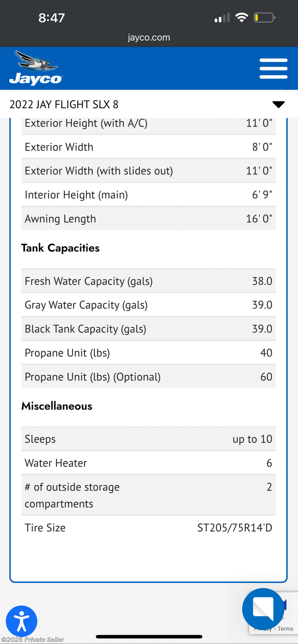Select the Tire Size row
This screenshot has height=644, width=298.
(x=149, y=527)
